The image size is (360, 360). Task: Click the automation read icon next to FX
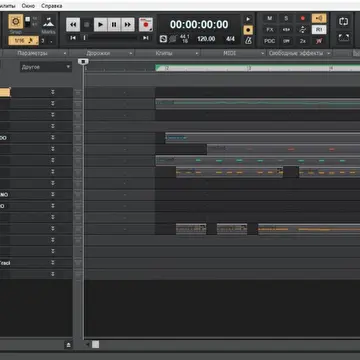(286, 30)
